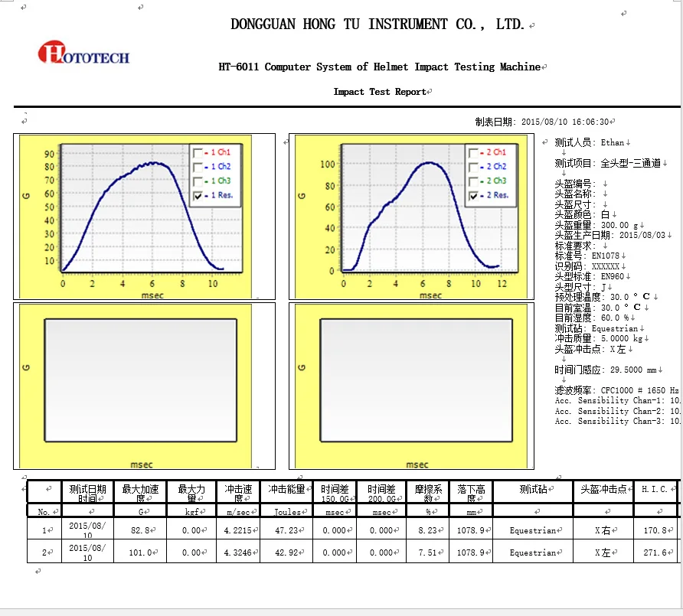683x616 pixels.
Task: Click the Acc. Sensibility Chan-3 line
Action: click(617, 421)
